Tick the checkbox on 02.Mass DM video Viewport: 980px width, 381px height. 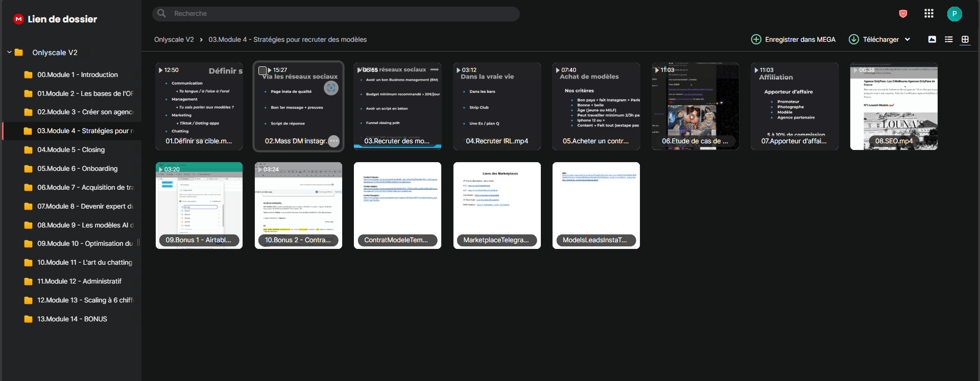click(262, 70)
